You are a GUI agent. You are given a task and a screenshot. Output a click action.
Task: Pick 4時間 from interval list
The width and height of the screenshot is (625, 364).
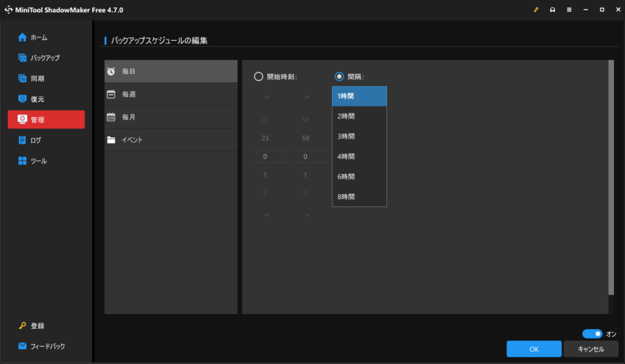click(359, 157)
